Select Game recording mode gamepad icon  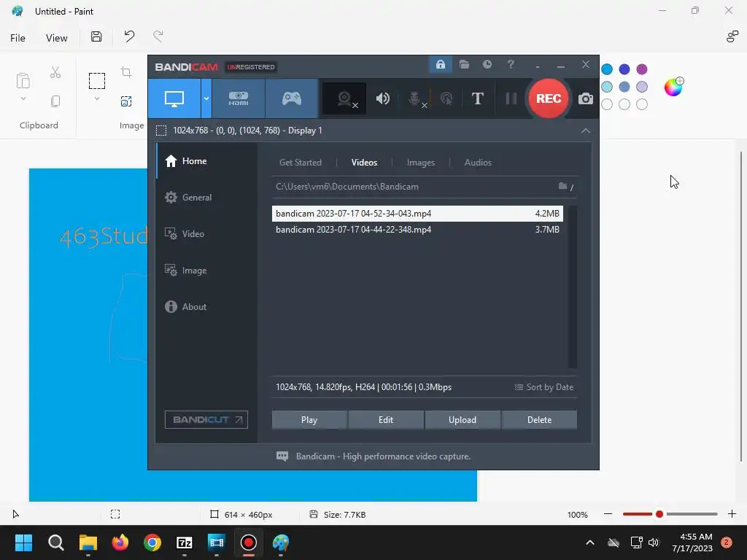tap(292, 98)
